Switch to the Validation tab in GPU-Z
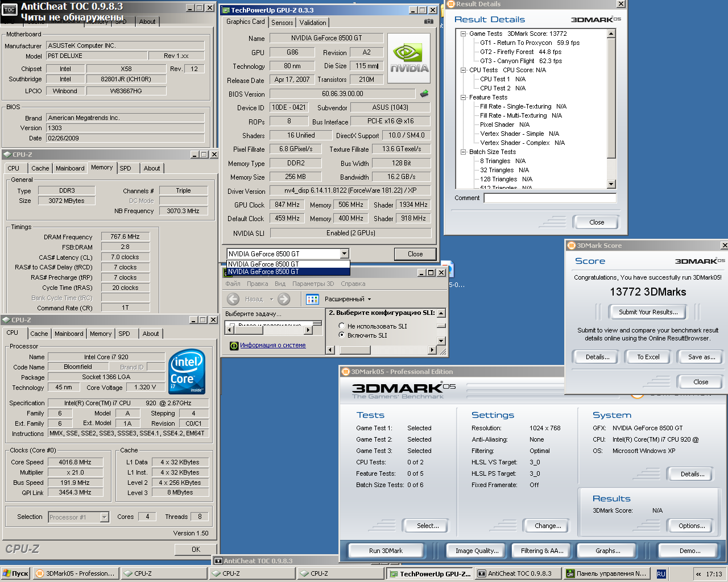The height and width of the screenshot is (582, 728). 313,23
